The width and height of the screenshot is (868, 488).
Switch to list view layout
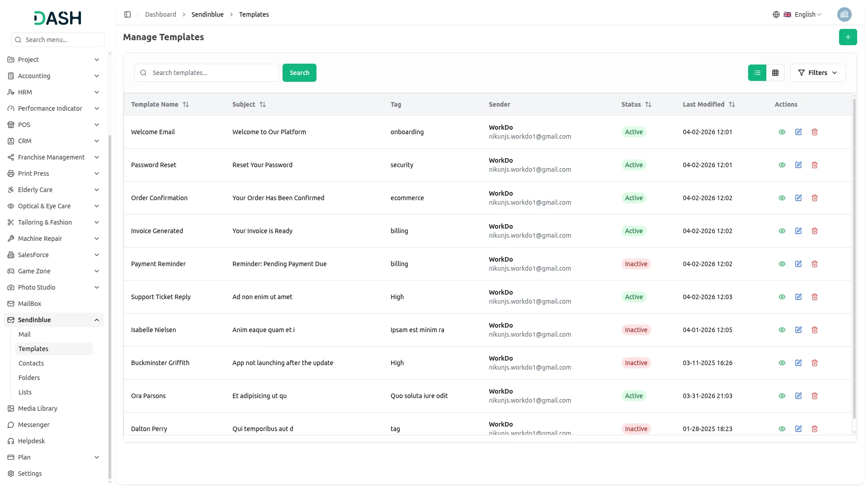[757, 73]
